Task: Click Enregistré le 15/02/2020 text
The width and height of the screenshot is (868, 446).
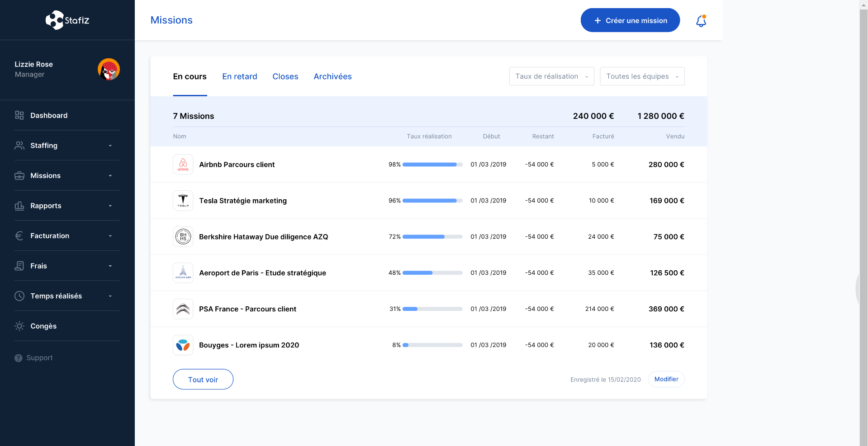Action: pyautogui.click(x=606, y=380)
